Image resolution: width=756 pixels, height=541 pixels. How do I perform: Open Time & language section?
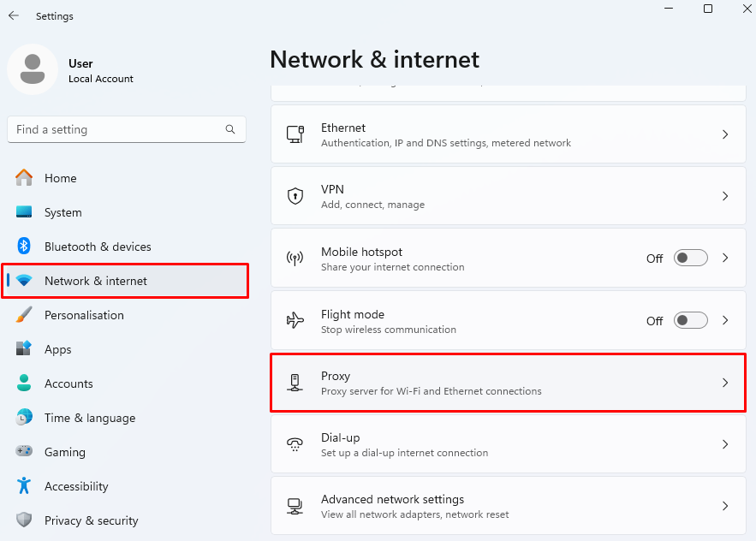coord(127,418)
